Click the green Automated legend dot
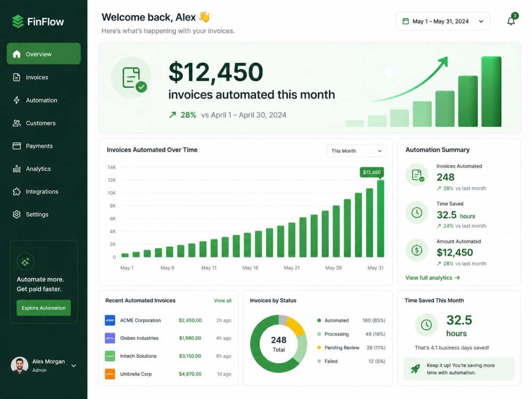The width and height of the screenshot is (532, 399). click(319, 320)
